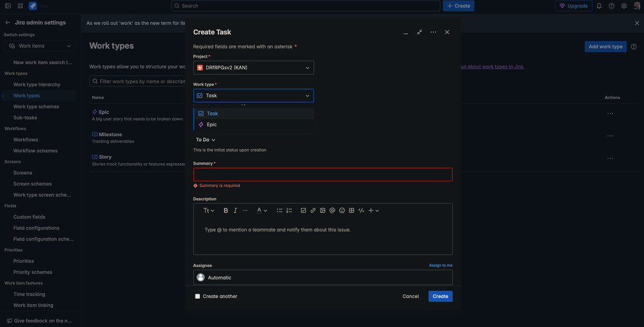Open Work items switch settings dropdown
Image resolution: width=644 pixels, height=327 pixels.
tap(40, 46)
